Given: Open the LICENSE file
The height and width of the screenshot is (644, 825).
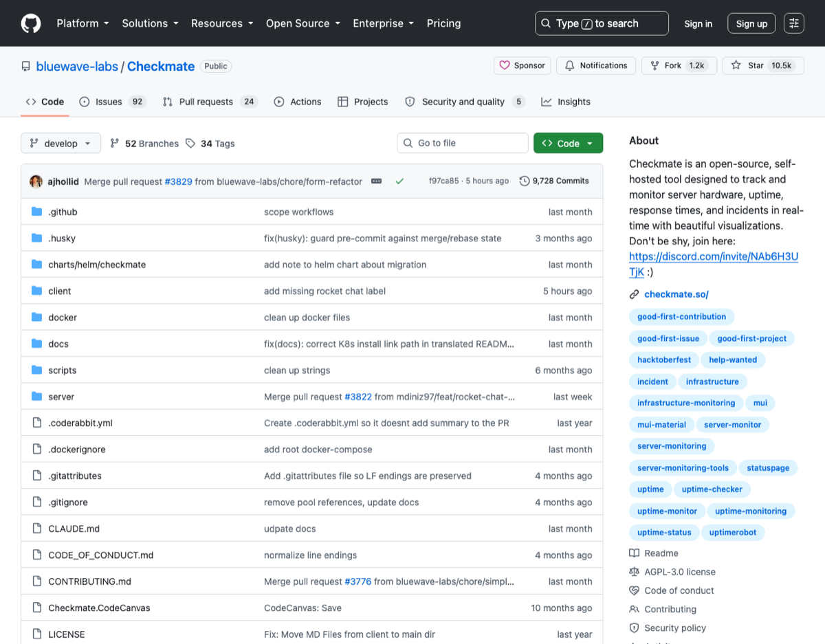Looking at the screenshot, I should click(67, 634).
